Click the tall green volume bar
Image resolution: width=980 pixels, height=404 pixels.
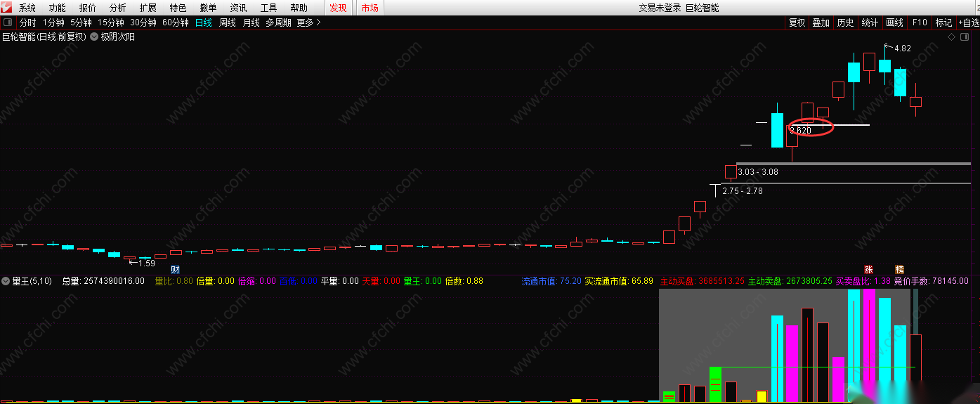tap(715, 384)
